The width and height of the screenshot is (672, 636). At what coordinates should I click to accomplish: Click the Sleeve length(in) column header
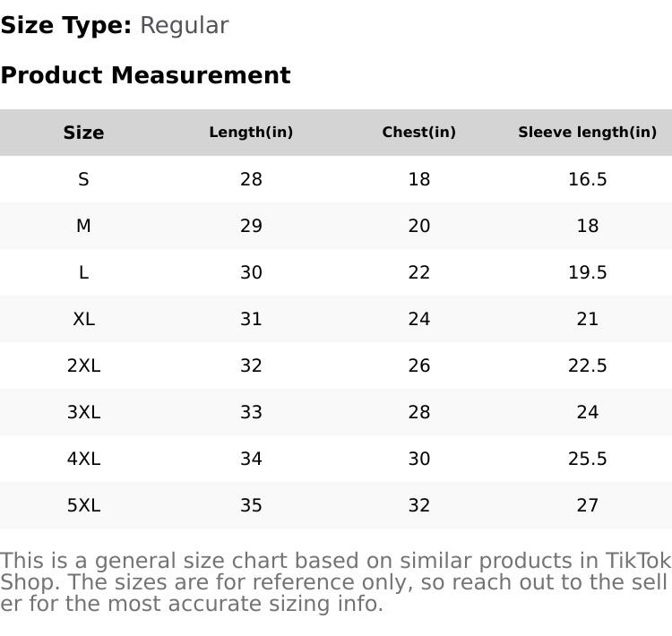[587, 133]
